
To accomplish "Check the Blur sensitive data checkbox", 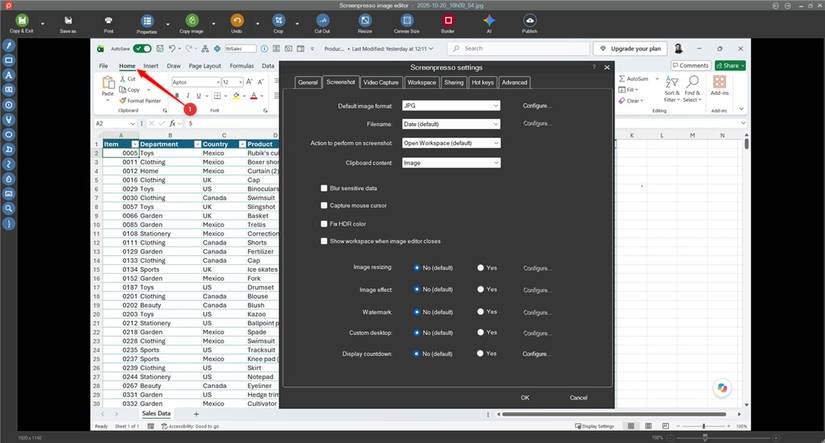I will click(x=324, y=188).
